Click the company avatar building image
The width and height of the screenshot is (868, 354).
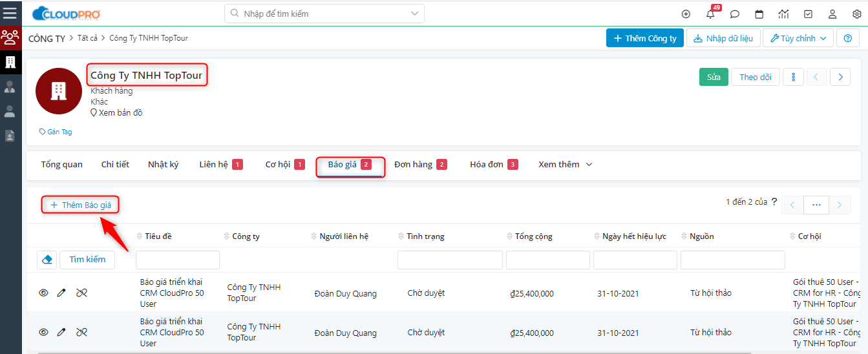[x=58, y=91]
